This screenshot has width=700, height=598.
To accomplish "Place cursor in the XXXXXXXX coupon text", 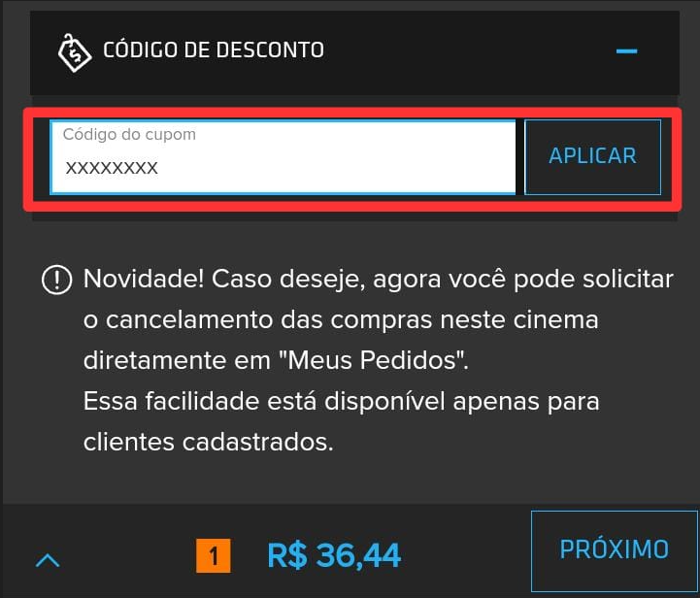I will click(x=112, y=168).
